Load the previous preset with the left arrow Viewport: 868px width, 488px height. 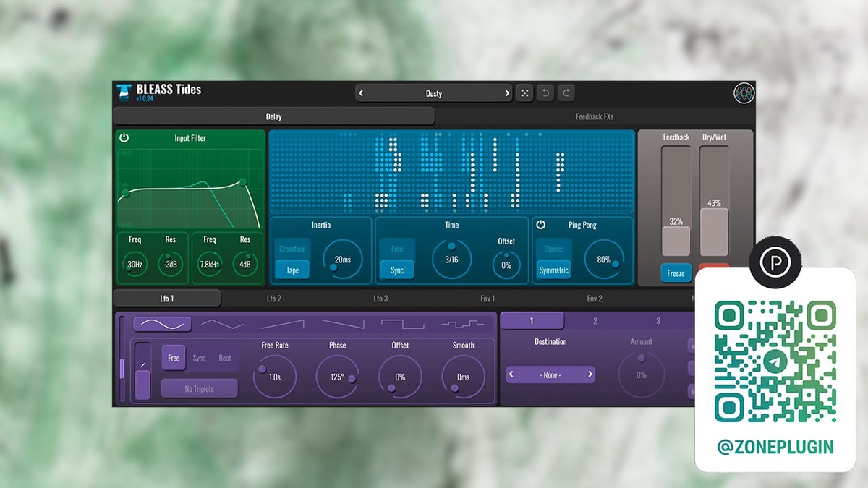[x=362, y=93]
